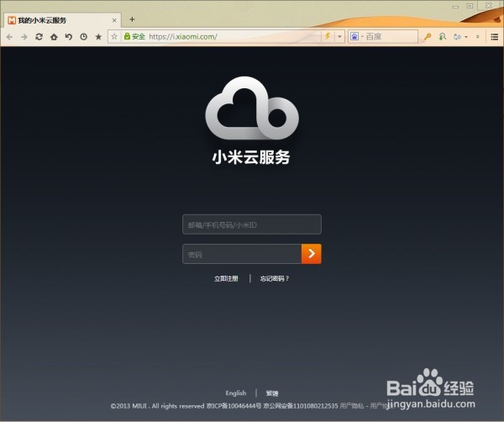Expand the toolbar overflow arrow
Screen dimensions: 504x422
478,37
